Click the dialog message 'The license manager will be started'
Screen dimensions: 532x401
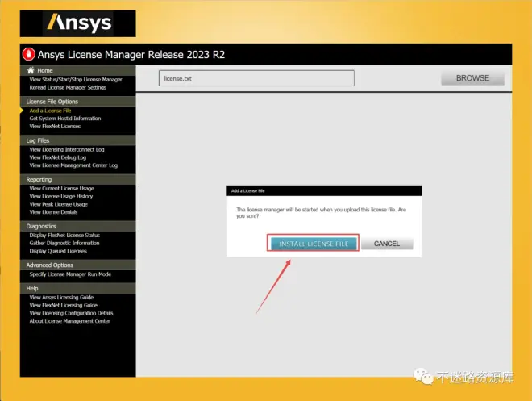click(x=321, y=212)
